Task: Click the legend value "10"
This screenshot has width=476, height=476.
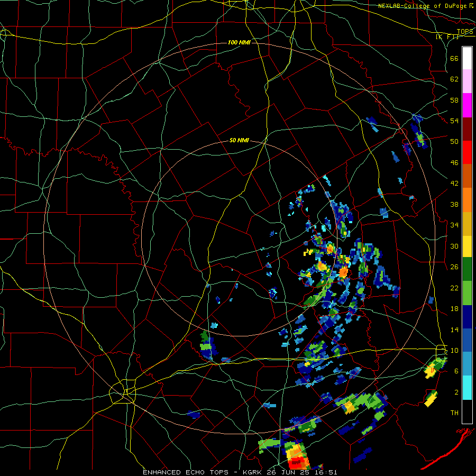Action: click(x=454, y=350)
